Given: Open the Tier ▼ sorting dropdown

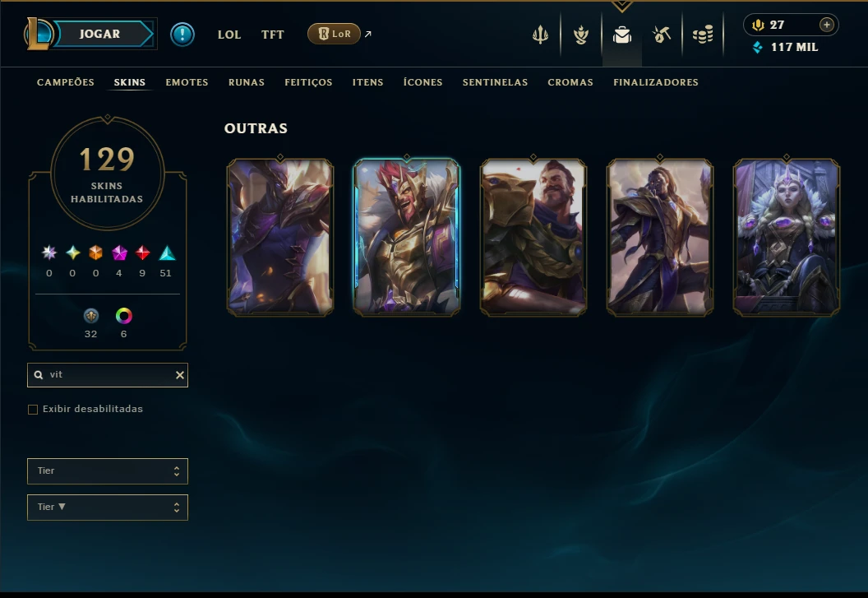Looking at the screenshot, I should point(108,508).
